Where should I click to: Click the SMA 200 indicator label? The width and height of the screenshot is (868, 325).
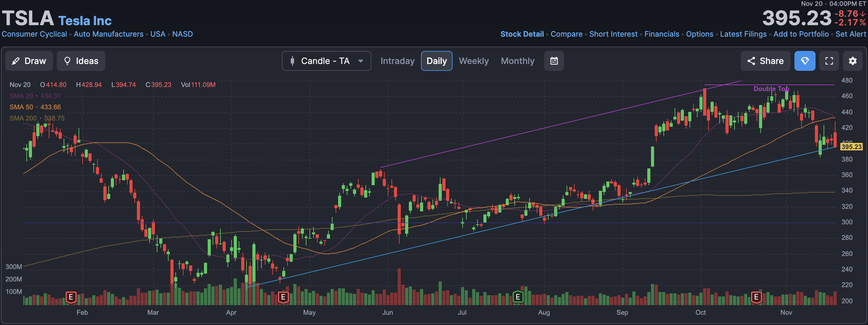(23, 118)
